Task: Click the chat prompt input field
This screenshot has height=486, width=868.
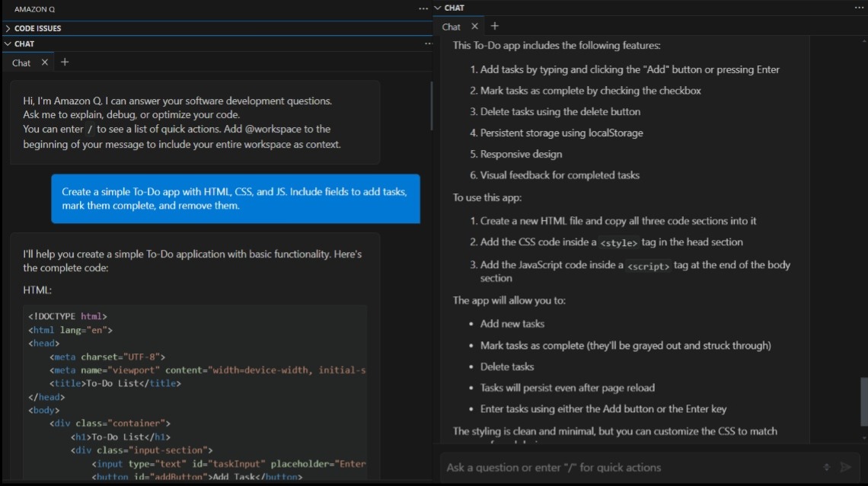Action: 631,468
